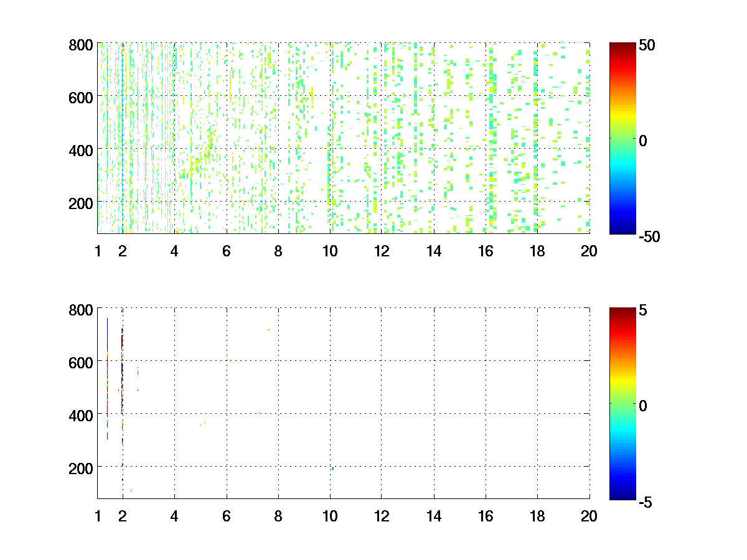Click x-axis tick "2" of the upper plot

point(123,251)
